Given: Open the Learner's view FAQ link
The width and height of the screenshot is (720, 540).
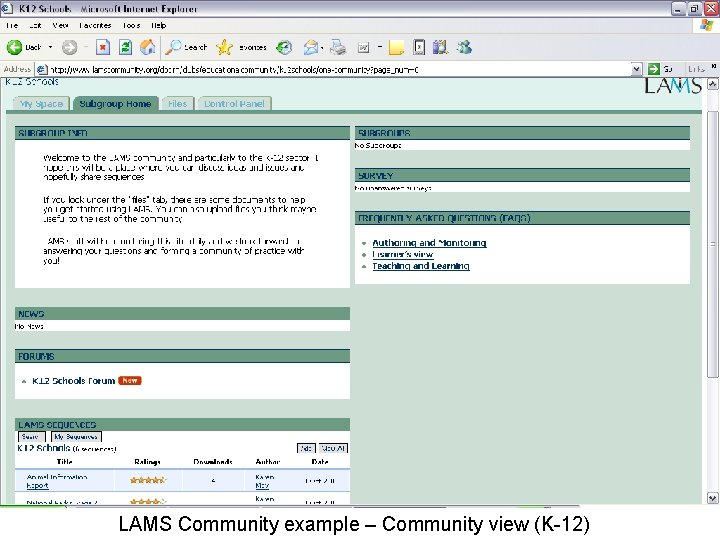Looking at the screenshot, I should pos(403,254).
